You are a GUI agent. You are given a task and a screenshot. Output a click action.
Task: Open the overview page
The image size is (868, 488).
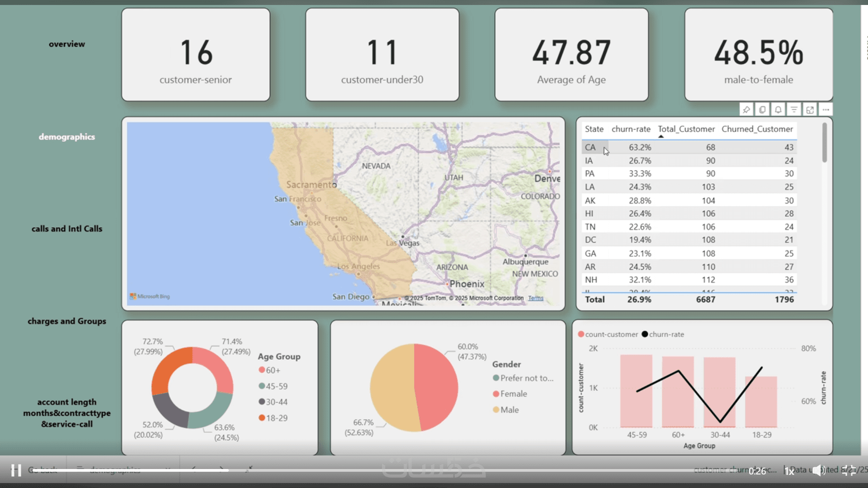[67, 44]
